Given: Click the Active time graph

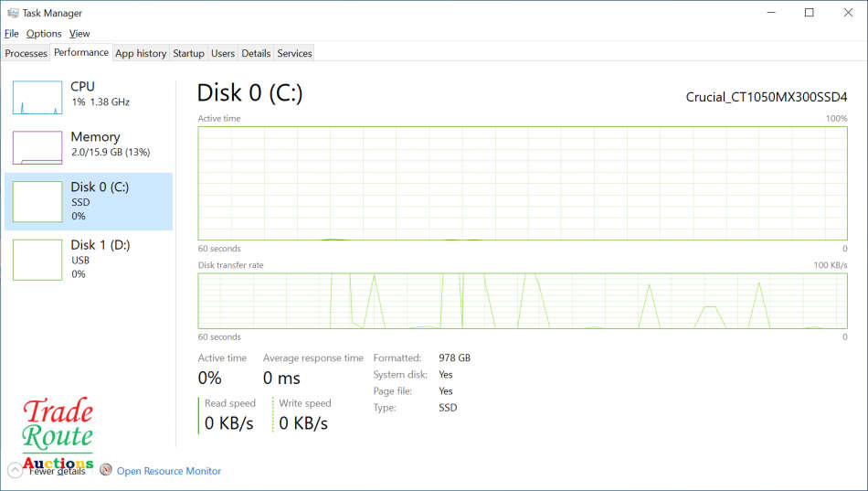Looking at the screenshot, I should pos(523,183).
